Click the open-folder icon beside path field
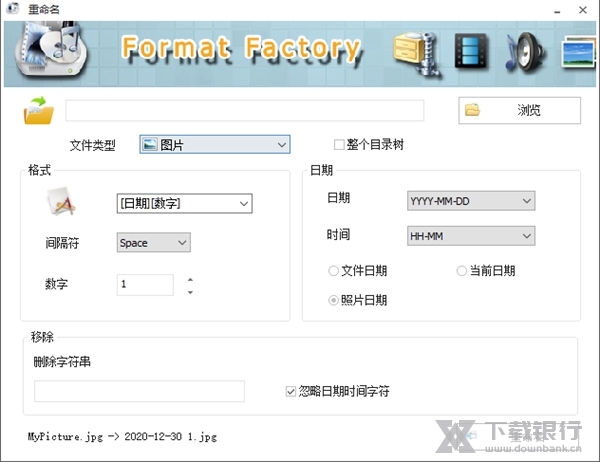 click(x=39, y=111)
